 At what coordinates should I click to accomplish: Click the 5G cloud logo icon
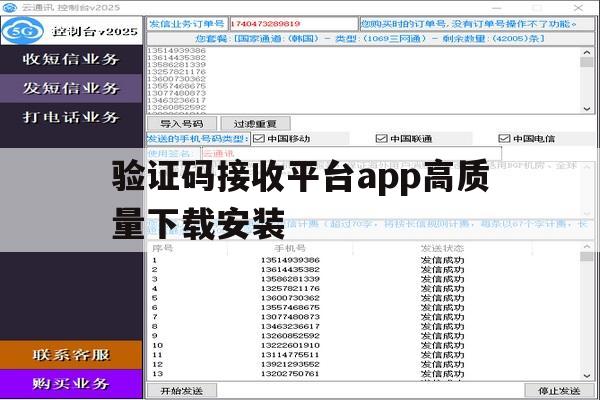(23, 31)
